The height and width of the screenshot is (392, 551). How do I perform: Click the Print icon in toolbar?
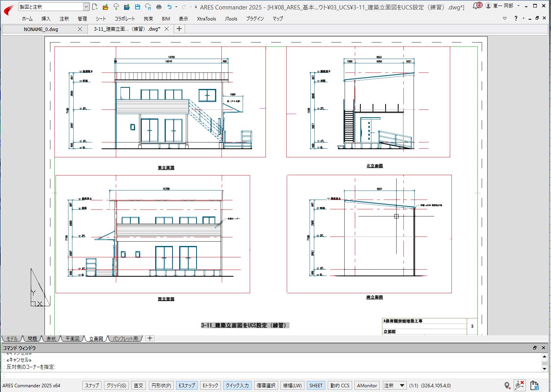pos(159,7)
